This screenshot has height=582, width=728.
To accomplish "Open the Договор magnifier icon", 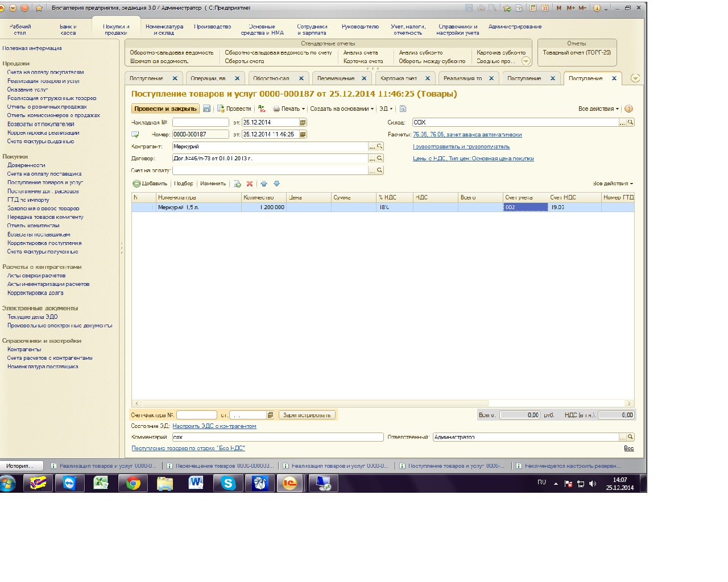I will tap(380, 159).
